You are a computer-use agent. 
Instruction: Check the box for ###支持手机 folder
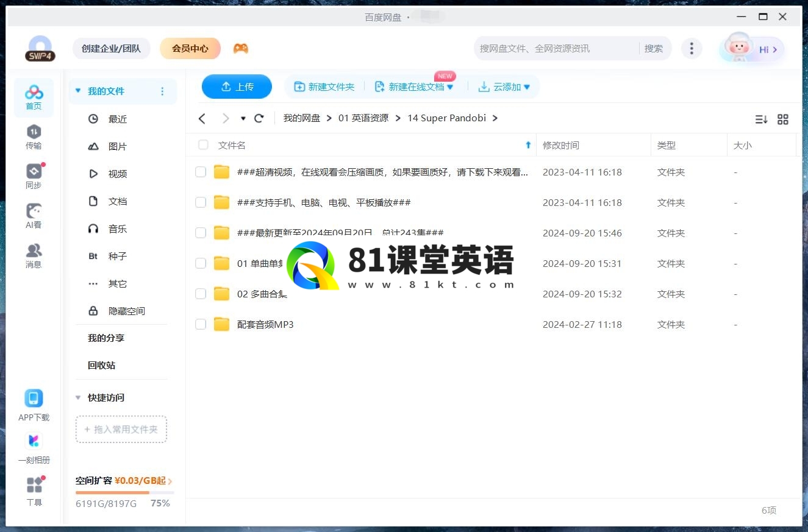pyautogui.click(x=201, y=202)
